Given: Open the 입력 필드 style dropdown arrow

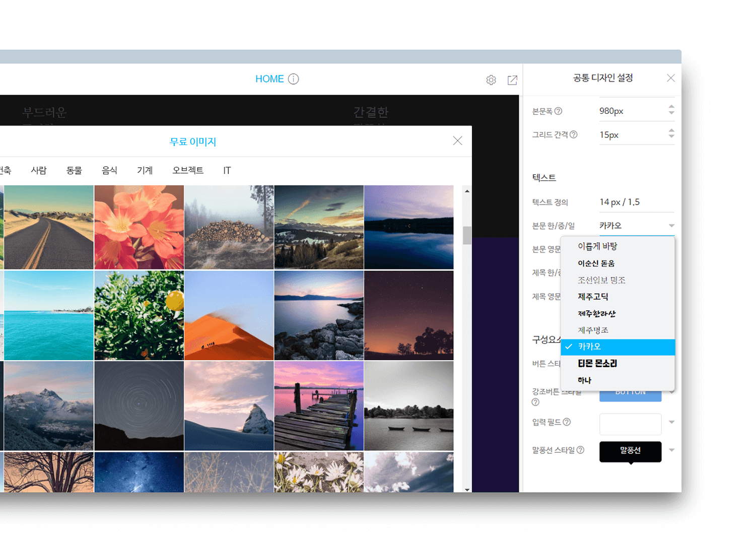Looking at the screenshot, I should (671, 423).
